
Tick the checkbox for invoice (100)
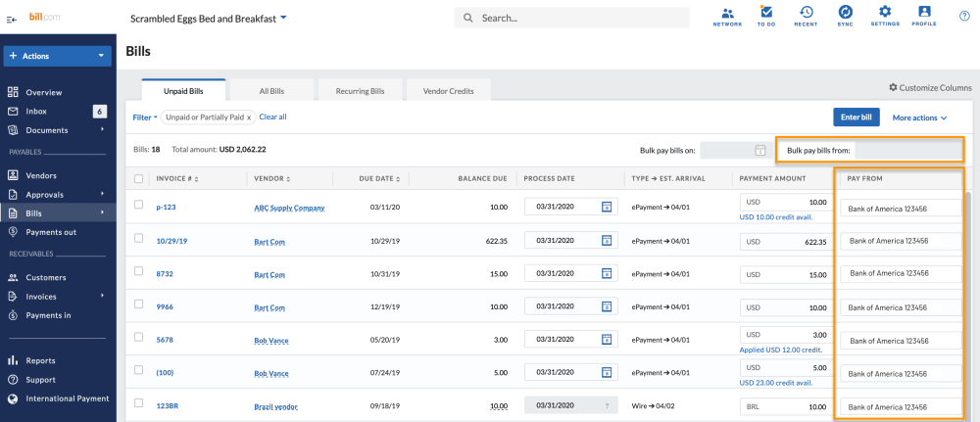tap(139, 369)
